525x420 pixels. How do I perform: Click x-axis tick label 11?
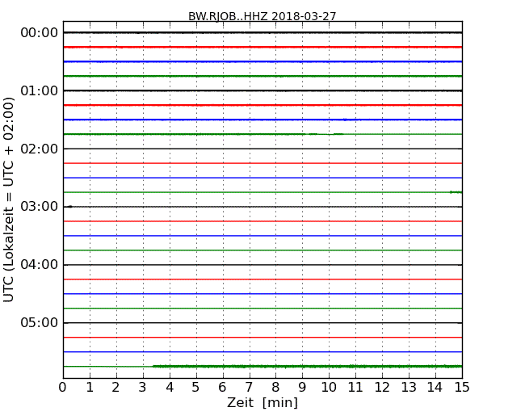(355, 388)
